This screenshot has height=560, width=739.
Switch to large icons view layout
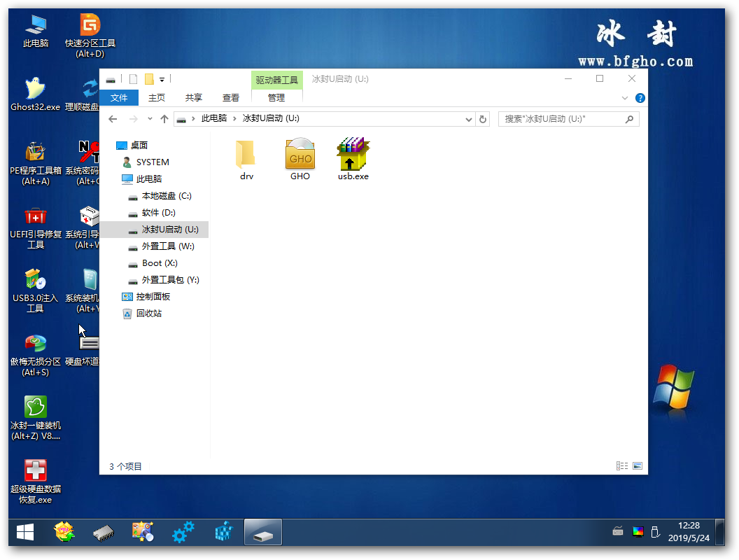click(x=638, y=465)
